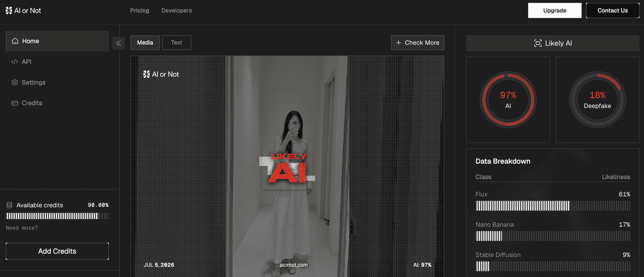Click the Upgrade button
Screen dimensions: 644x277
point(555,11)
